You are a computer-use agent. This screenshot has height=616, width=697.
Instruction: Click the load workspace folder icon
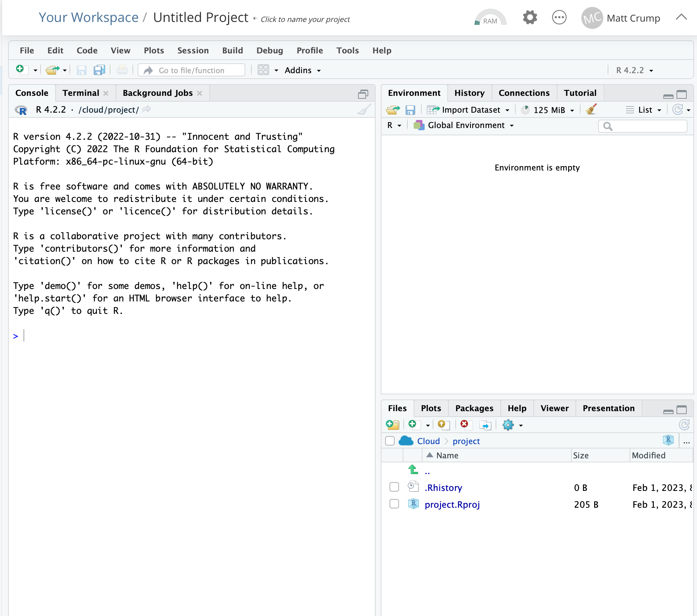(x=393, y=110)
